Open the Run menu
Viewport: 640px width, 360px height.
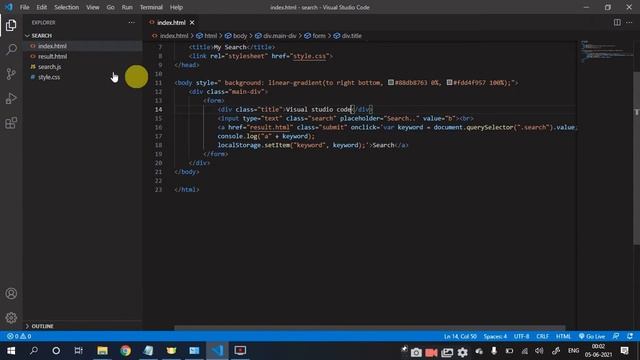click(x=127, y=7)
